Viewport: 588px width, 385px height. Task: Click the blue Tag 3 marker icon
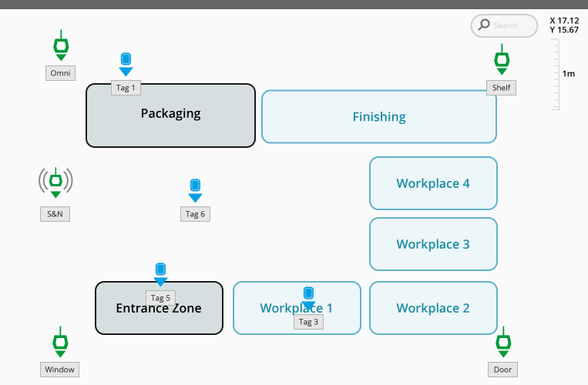[x=308, y=296]
